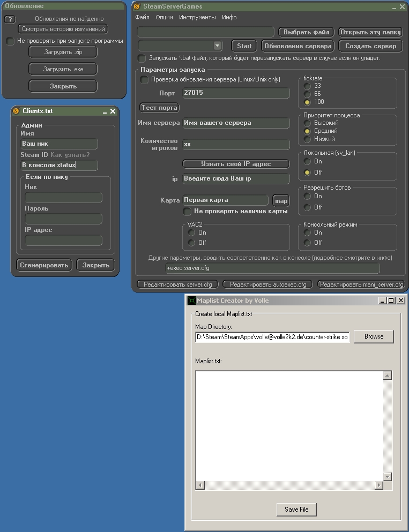Click 'Открыть эту папку' button
This screenshot has height=532, width=409.
[370, 32]
